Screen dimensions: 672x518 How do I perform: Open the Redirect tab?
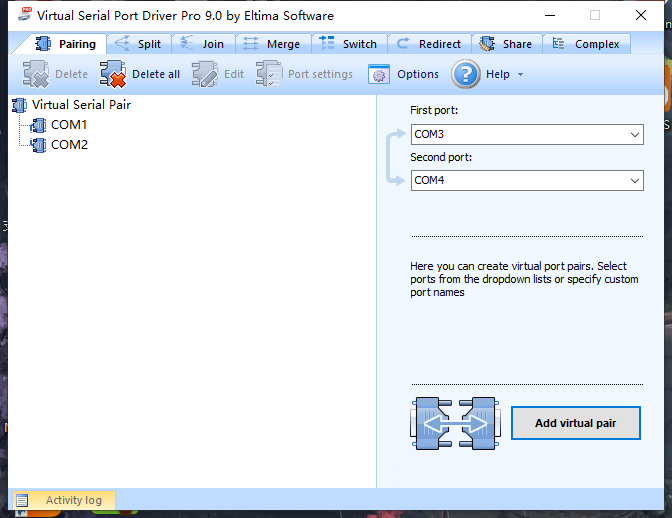coord(429,44)
